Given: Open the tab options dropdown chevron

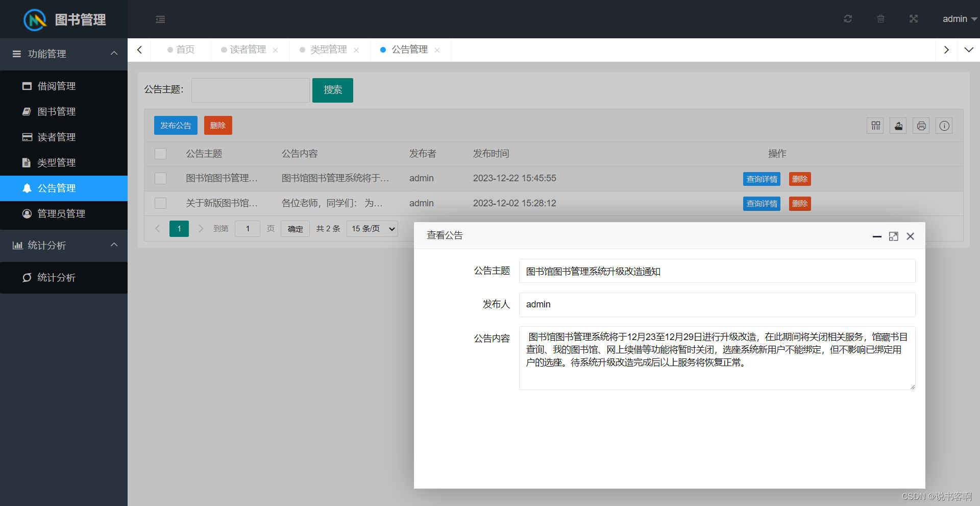Looking at the screenshot, I should coord(969,50).
